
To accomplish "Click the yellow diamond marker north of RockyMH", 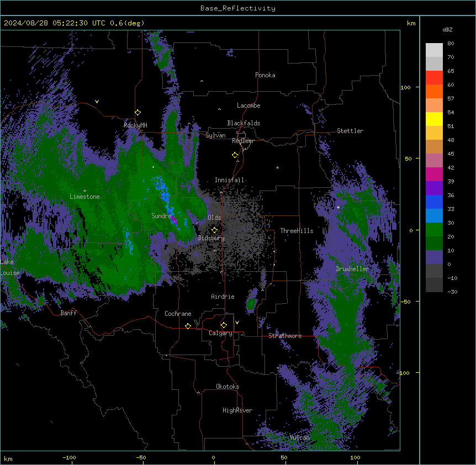I will point(138,113).
